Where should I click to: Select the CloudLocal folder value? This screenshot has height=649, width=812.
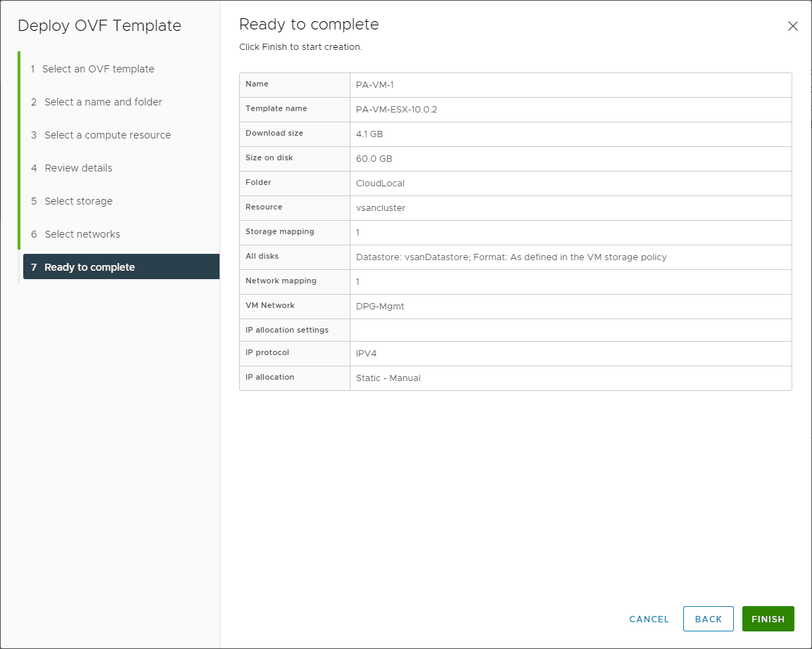point(380,184)
